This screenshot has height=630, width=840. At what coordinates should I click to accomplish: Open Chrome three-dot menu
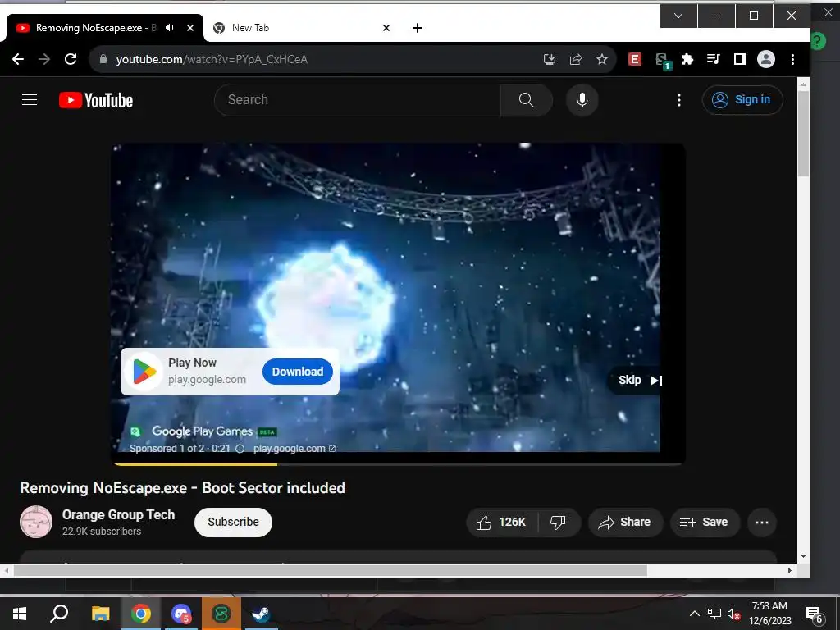(793, 59)
